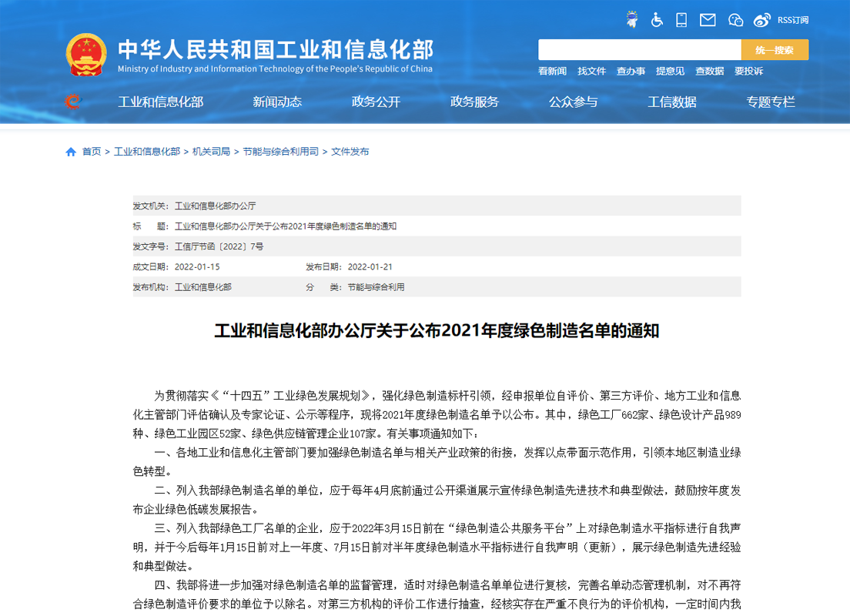Open the accessibility wheelchair icon
850x616 pixels.
(x=657, y=20)
